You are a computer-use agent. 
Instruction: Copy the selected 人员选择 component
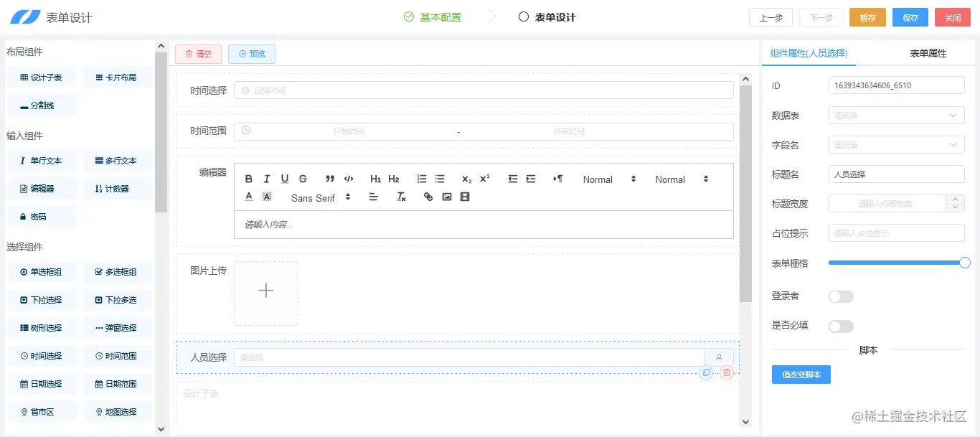point(706,372)
